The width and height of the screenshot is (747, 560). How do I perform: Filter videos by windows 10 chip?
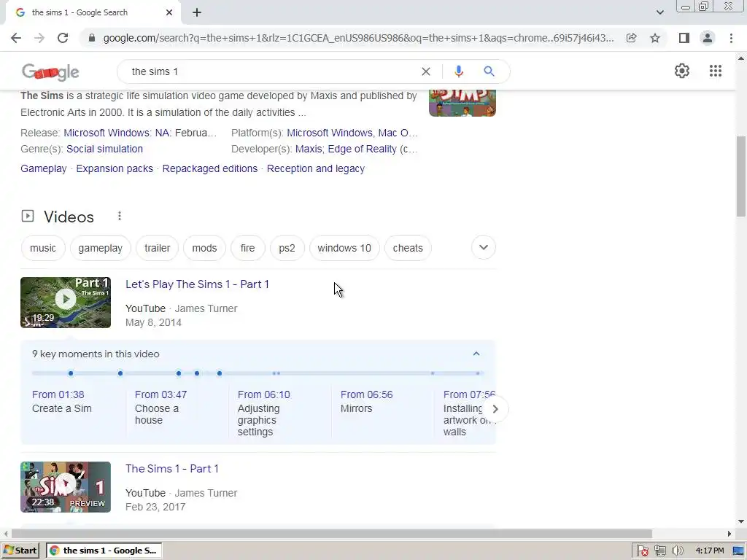[344, 248]
